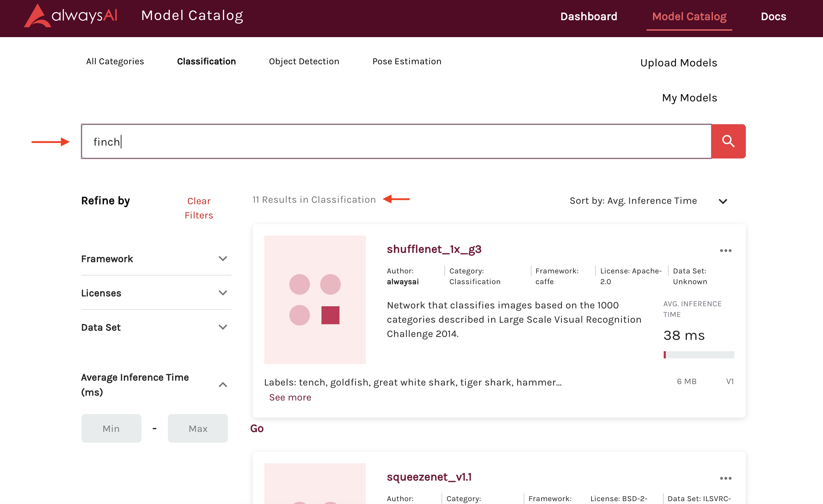Image resolution: width=823 pixels, height=504 pixels.
Task: Switch to the Pose Estimation tab
Action: click(x=407, y=61)
